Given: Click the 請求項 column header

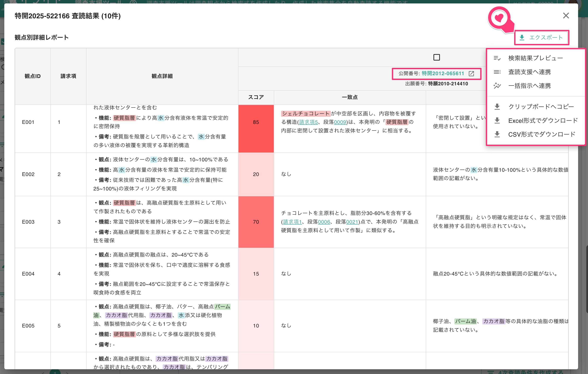Looking at the screenshot, I should pos(68,76).
